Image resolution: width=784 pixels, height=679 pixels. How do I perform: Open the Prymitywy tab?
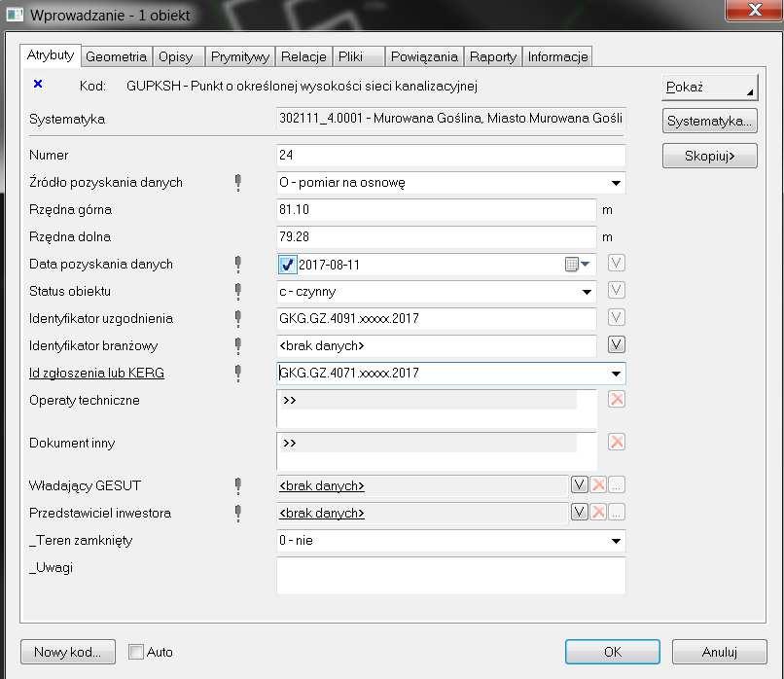coord(240,56)
